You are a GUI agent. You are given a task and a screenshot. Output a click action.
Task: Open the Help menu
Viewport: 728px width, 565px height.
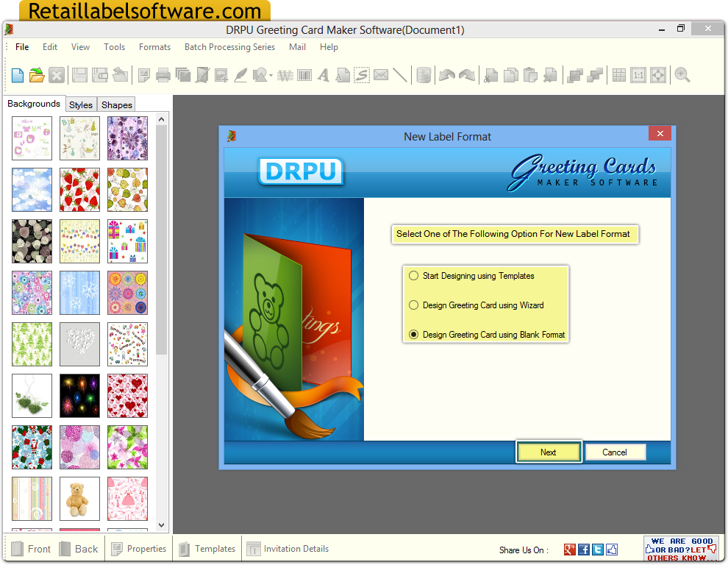329,47
